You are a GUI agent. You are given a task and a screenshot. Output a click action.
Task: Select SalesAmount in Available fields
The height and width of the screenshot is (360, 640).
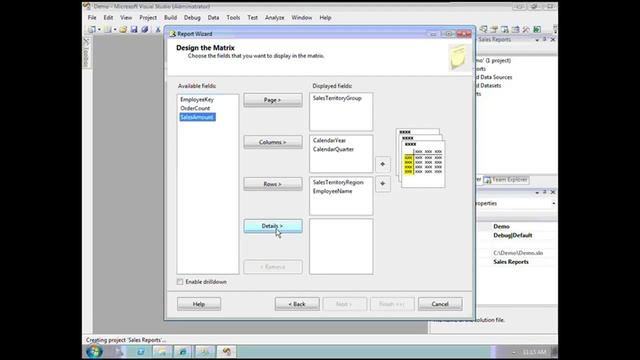click(x=198, y=117)
